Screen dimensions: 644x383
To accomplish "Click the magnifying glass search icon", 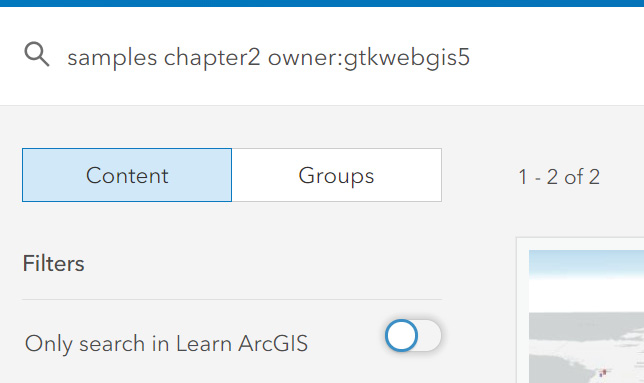I will pos(37,54).
